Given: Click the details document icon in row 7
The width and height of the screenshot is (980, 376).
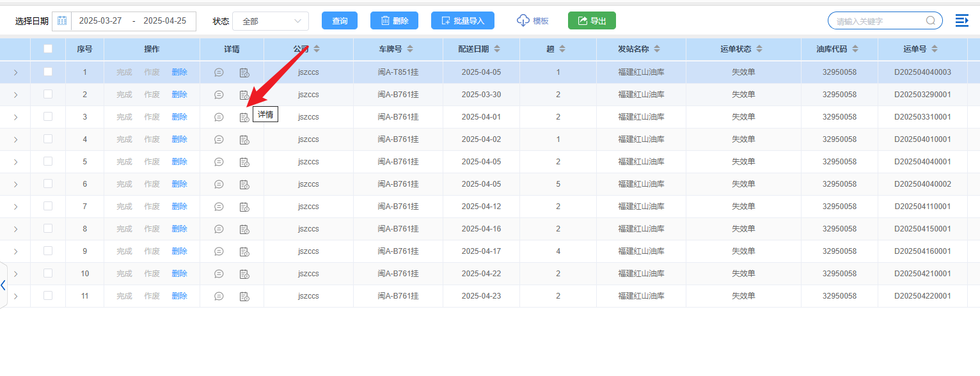Looking at the screenshot, I should [244, 207].
